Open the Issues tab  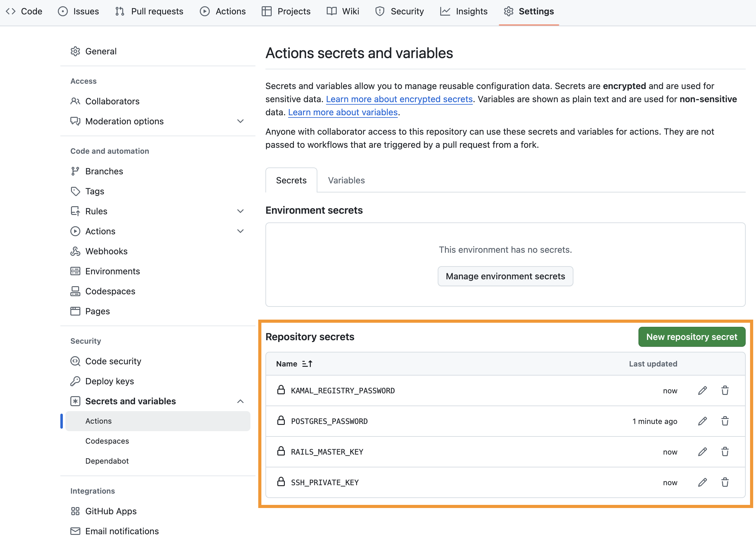point(79,11)
